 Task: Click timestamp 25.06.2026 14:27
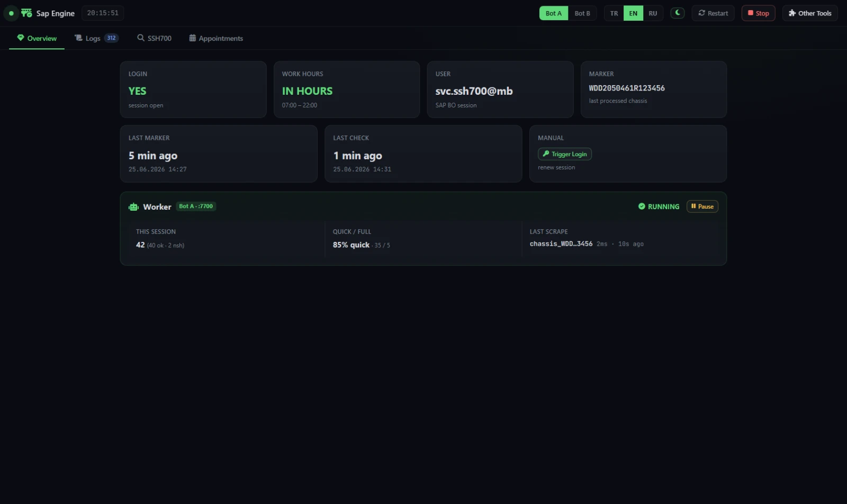[x=158, y=169]
